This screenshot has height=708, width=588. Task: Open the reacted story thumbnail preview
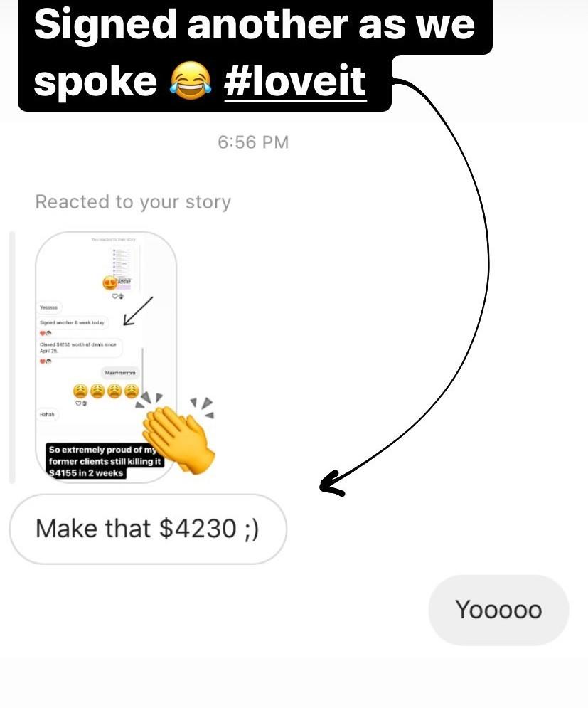pyautogui.click(x=106, y=357)
